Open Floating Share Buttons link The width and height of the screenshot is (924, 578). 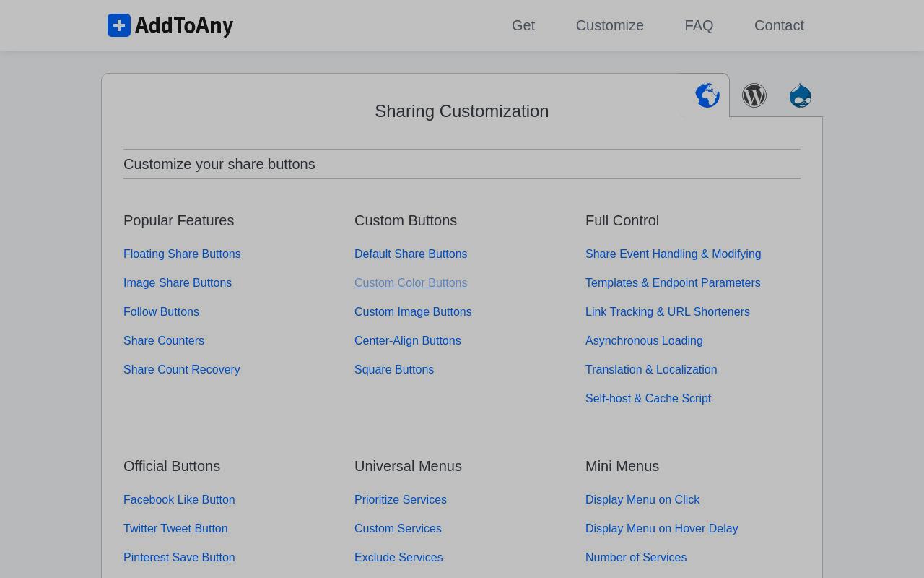tap(182, 254)
